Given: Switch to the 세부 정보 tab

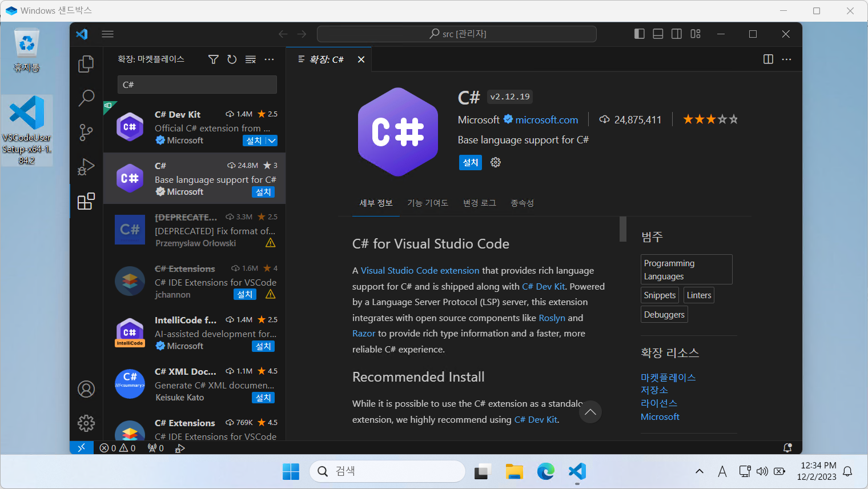Looking at the screenshot, I should click(376, 203).
